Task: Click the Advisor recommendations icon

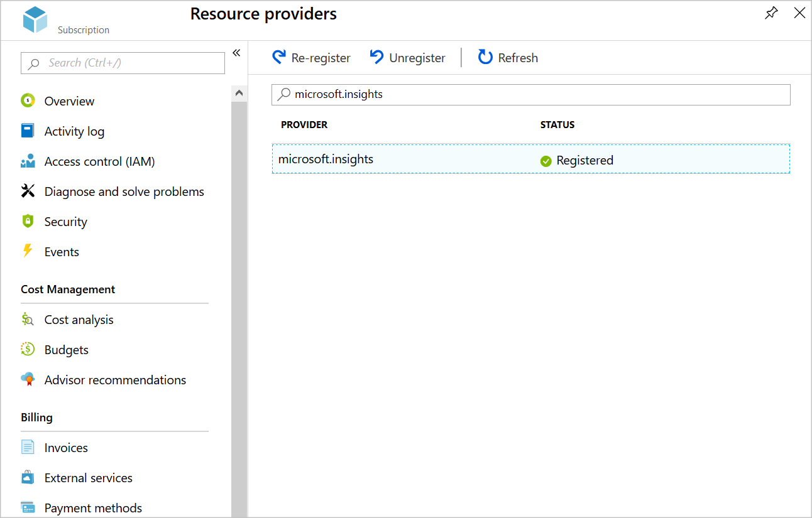Action: click(28, 379)
